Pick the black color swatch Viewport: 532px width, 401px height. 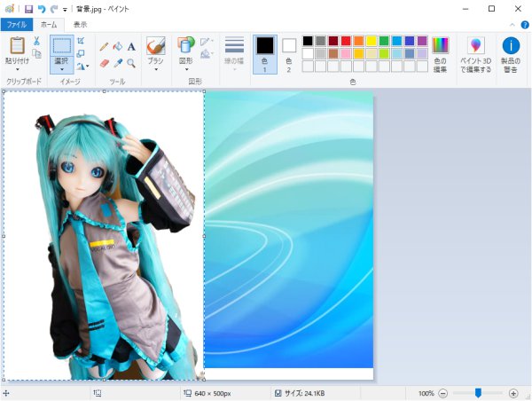pos(308,41)
